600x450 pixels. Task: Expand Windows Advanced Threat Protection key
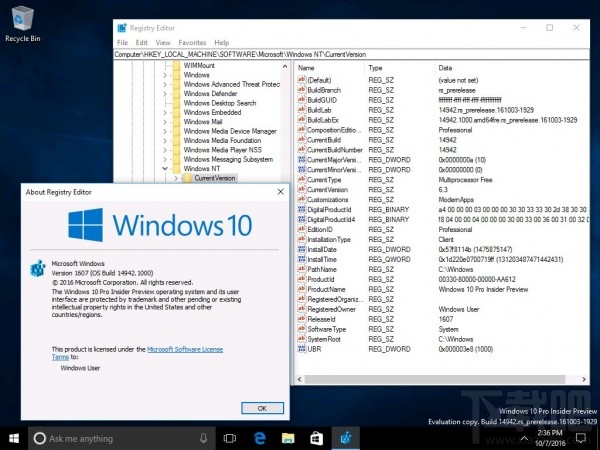tap(165, 85)
